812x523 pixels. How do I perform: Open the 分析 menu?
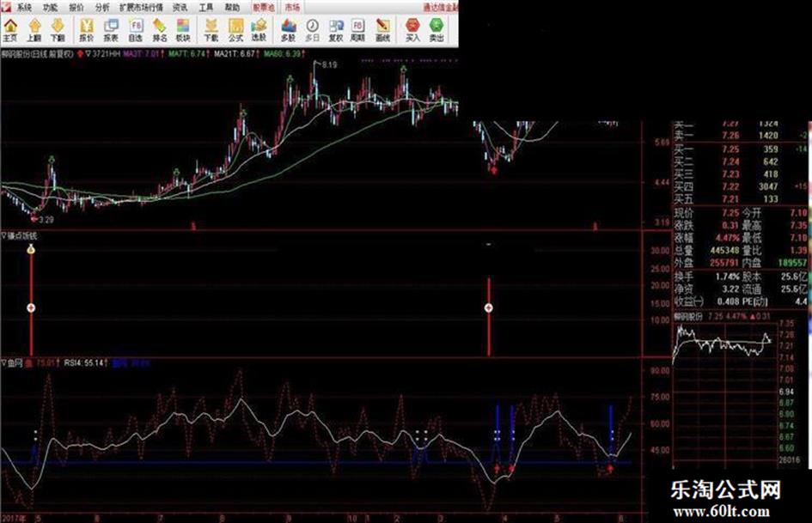102,7
